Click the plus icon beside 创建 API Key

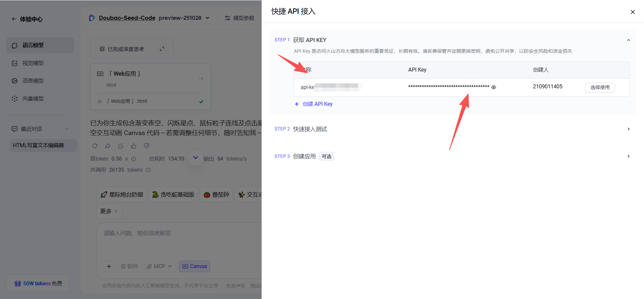point(297,104)
